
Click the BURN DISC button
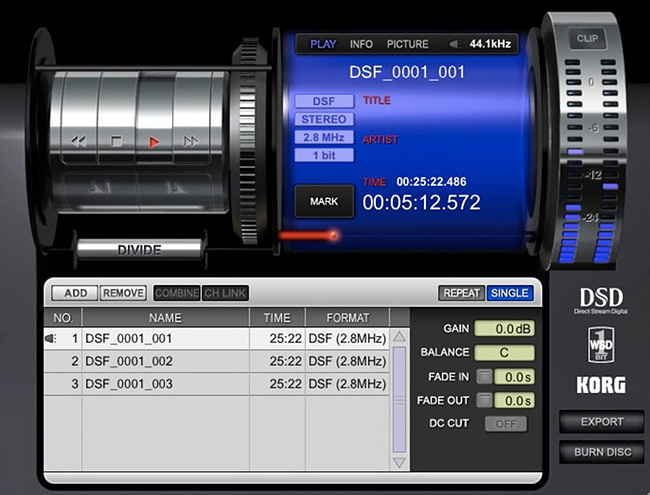(601, 452)
